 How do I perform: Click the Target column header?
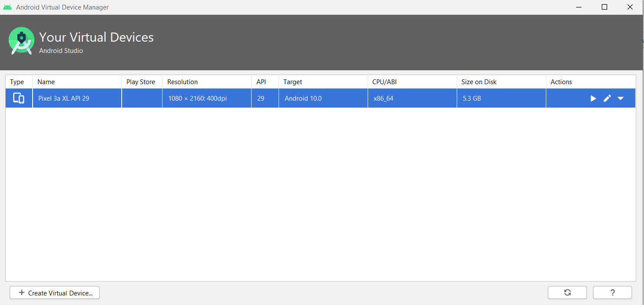292,82
